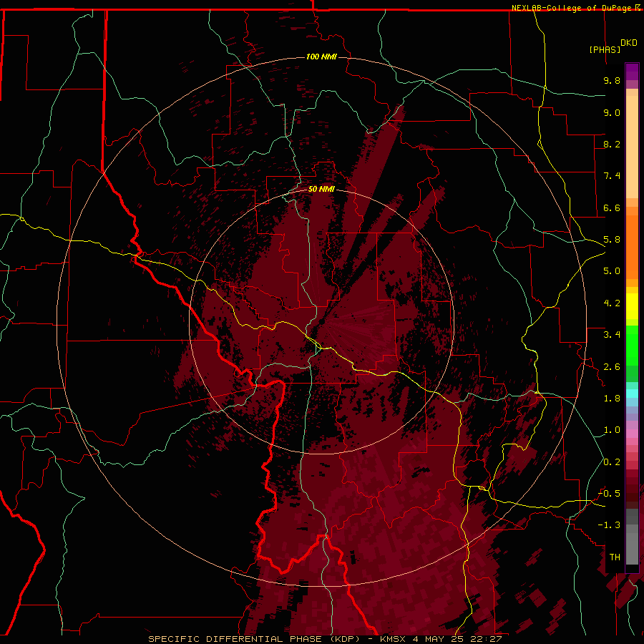Viewport: 644px width, 644px height.
Task: Pick the pink segment of the color scale
Action: pyautogui.click(x=632, y=434)
